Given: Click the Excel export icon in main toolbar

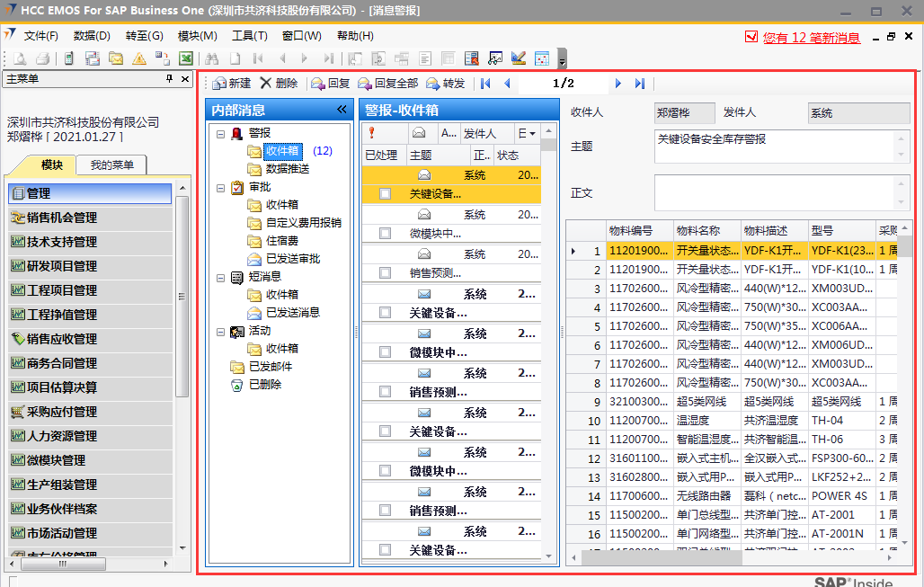Looking at the screenshot, I should tap(185, 58).
